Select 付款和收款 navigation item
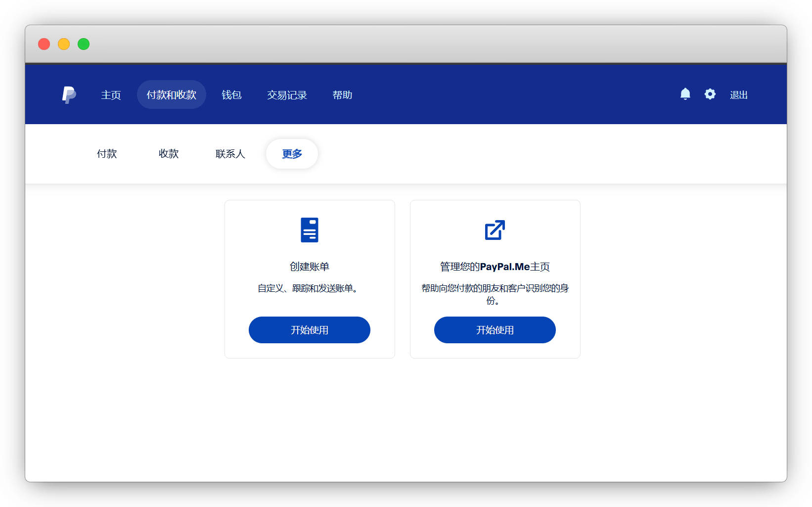Screen dimensions: 812x507 [x=171, y=95]
